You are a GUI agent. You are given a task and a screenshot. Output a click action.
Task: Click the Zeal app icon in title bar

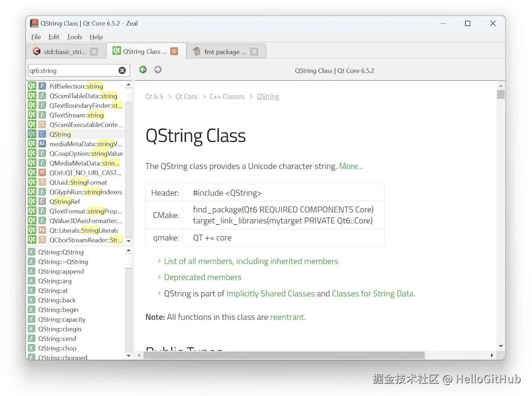pyautogui.click(x=34, y=23)
